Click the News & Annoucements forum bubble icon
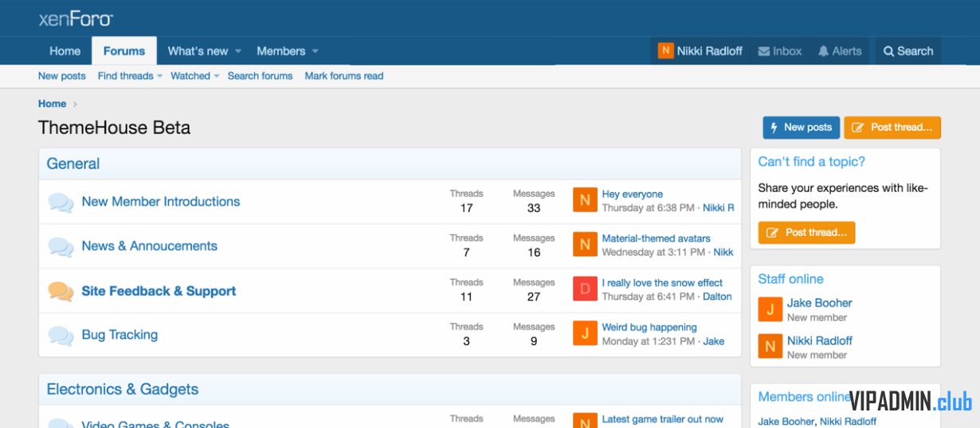 coord(61,247)
